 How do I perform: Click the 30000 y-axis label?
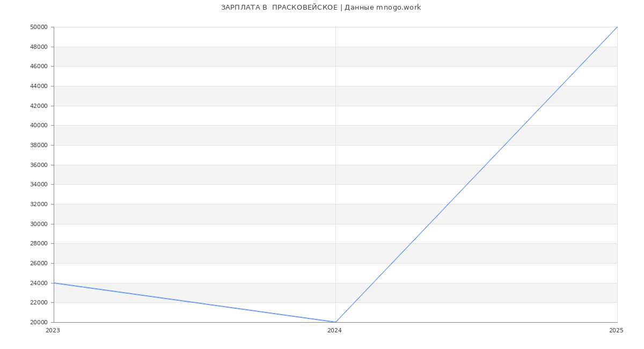(x=39, y=224)
